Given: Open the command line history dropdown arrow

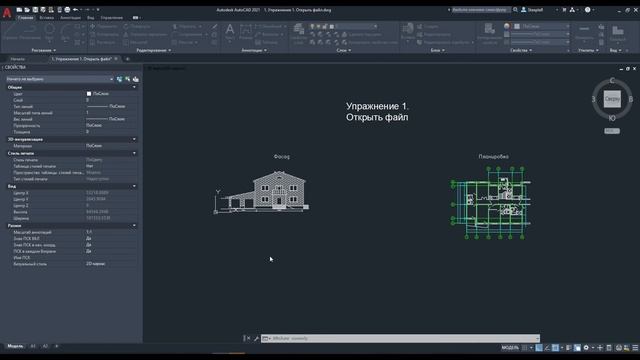Looking at the screenshot, I should click(x=537, y=338).
